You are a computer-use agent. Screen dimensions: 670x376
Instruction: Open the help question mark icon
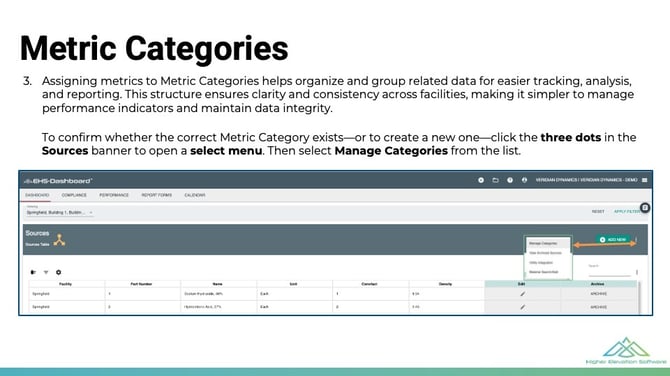coord(510,180)
